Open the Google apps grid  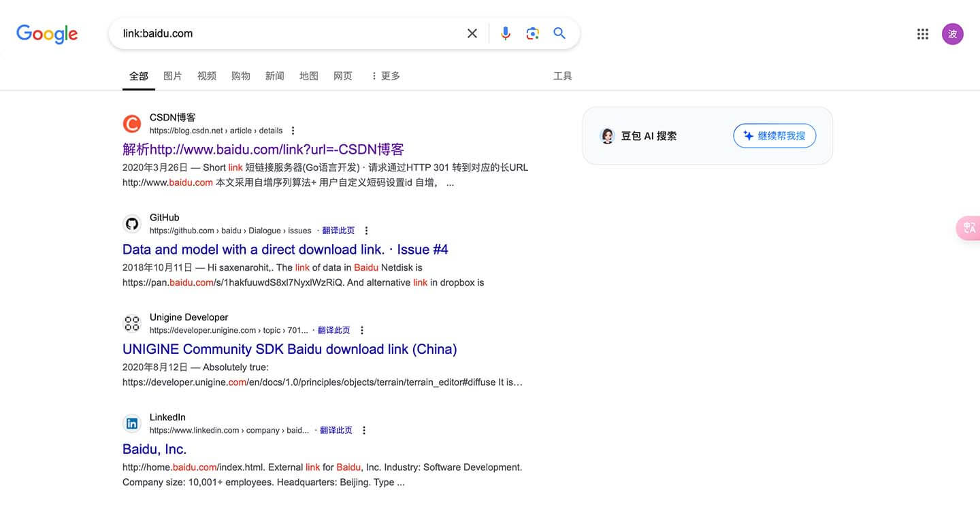[x=923, y=34]
